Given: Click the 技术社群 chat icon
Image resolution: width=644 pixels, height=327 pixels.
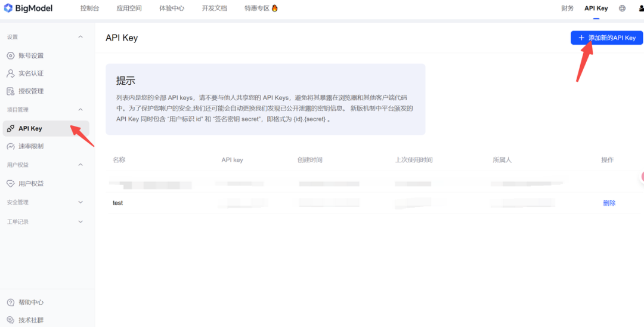Looking at the screenshot, I should [x=11, y=320].
